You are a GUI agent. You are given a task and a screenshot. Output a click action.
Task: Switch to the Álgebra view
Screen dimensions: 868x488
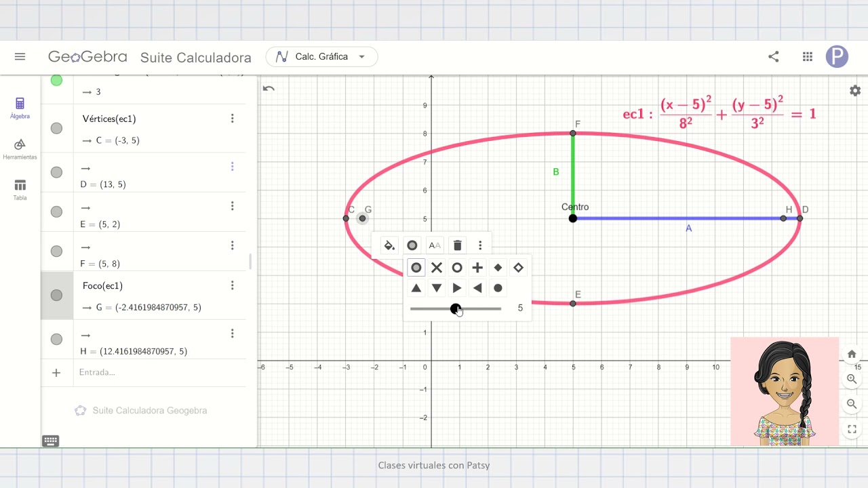[x=20, y=108]
